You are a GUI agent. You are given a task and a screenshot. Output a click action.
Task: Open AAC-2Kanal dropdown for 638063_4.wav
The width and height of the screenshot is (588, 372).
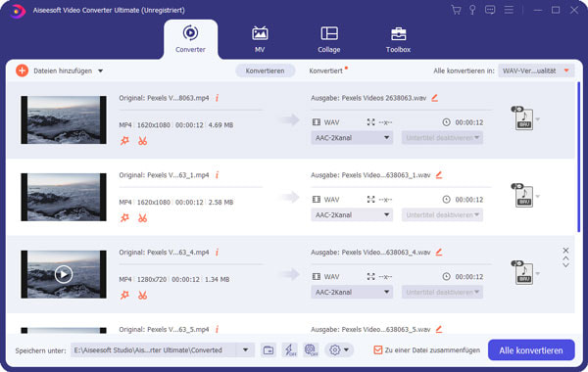point(352,292)
